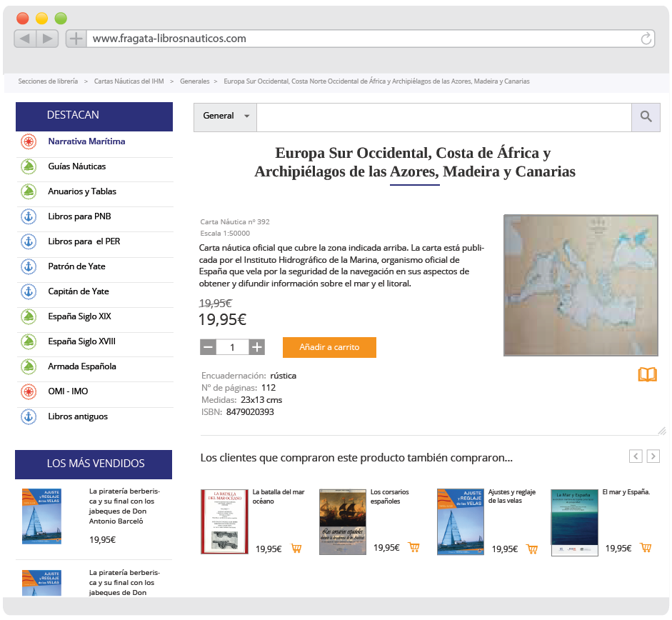The height and width of the screenshot is (620, 672).
Task: Click the browser address bar URL
Action: click(169, 39)
